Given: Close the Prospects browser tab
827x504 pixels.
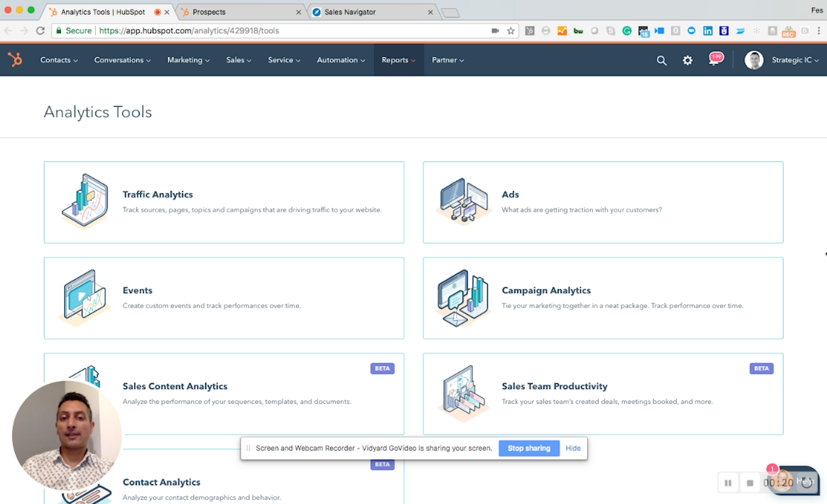Looking at the screenshot, I should [x=299, y=12].
